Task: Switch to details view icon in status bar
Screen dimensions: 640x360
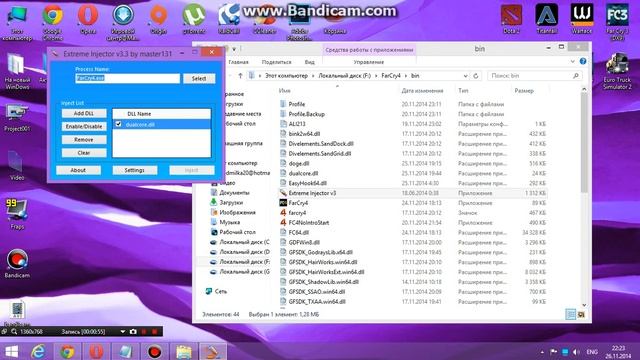Action: coord(571,314)
